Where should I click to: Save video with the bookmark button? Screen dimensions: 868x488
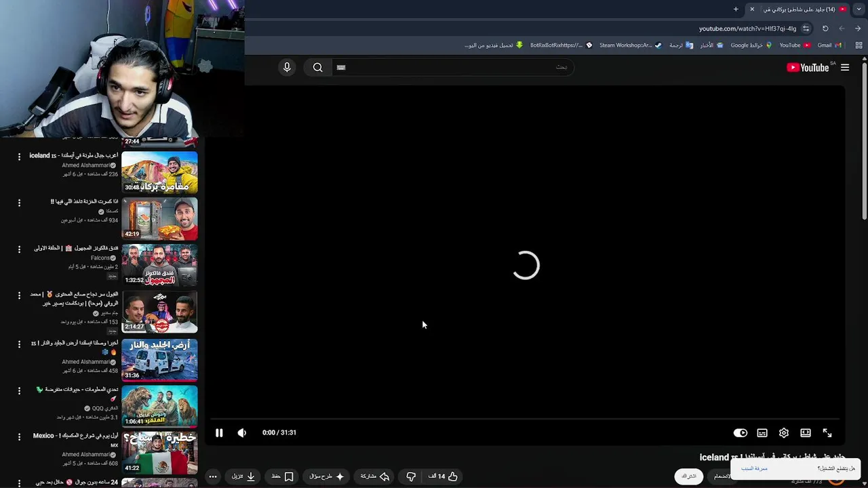coord(282,476)
